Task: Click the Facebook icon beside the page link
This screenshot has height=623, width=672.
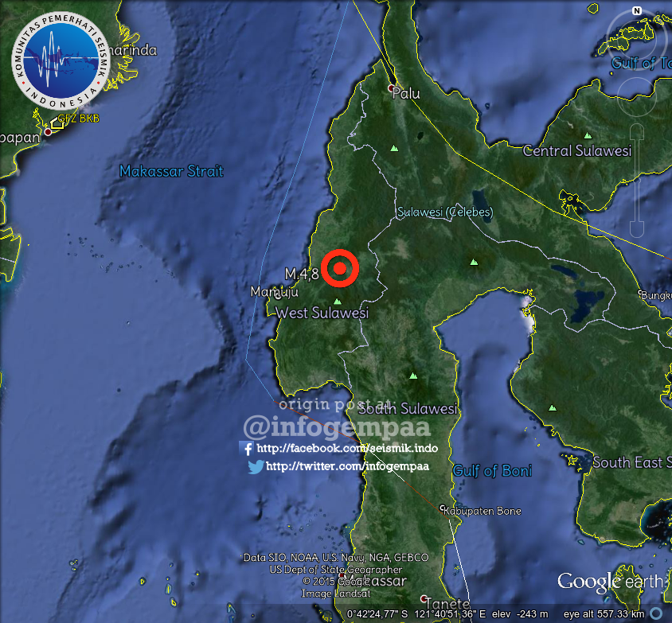Action: [248, 449]
